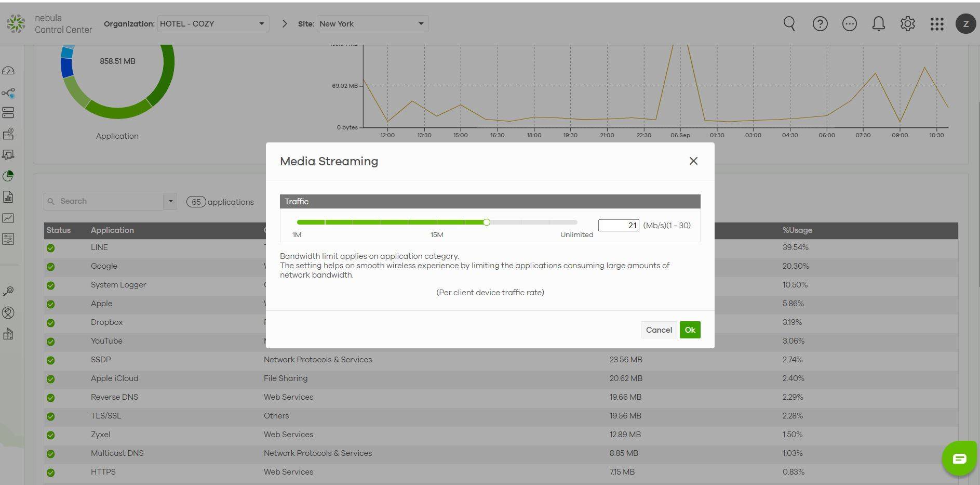Select the Apple iCloud application row

pyautogui.click(x=114, y=378)
